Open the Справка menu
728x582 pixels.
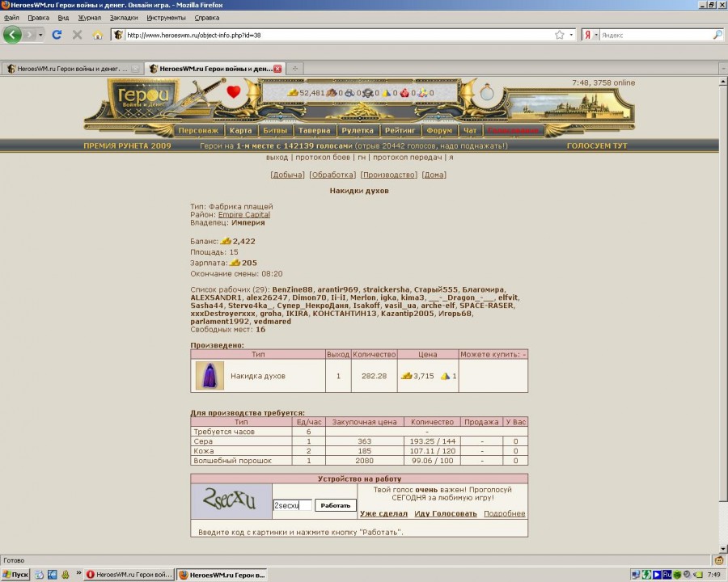point(206,18)
